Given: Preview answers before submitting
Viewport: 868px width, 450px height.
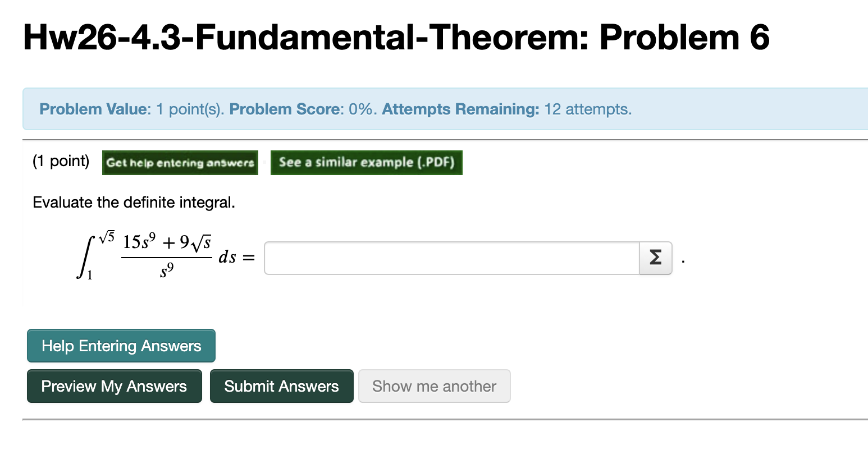Looking at the screenshot, I should click(x=114, y=386).
